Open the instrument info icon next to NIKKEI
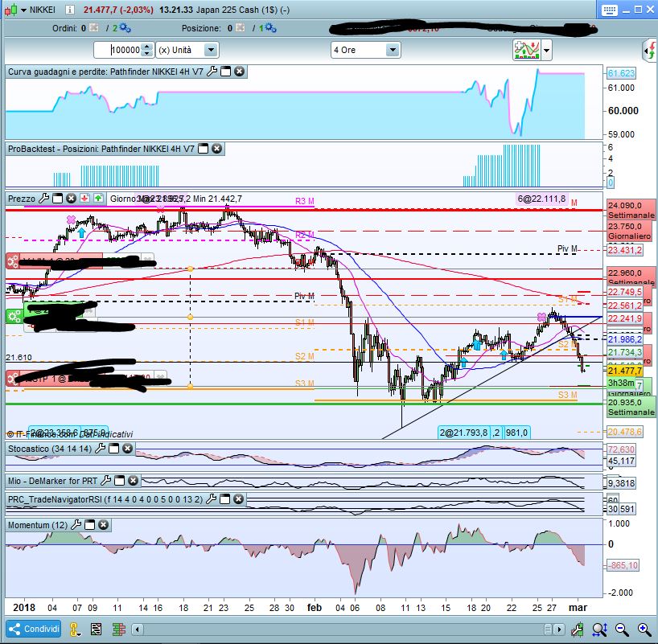The image size is (658, 644). point(70,10)
